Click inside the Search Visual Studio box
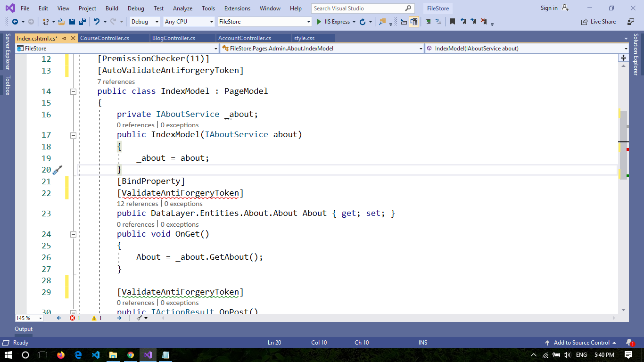The image size is (644, 362). (358, 8)
